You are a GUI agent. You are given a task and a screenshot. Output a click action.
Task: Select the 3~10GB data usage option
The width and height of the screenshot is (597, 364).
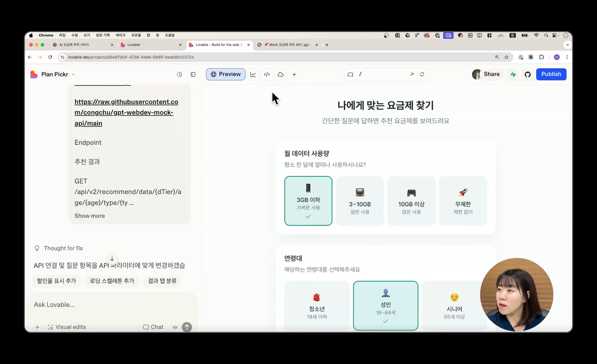360,201
